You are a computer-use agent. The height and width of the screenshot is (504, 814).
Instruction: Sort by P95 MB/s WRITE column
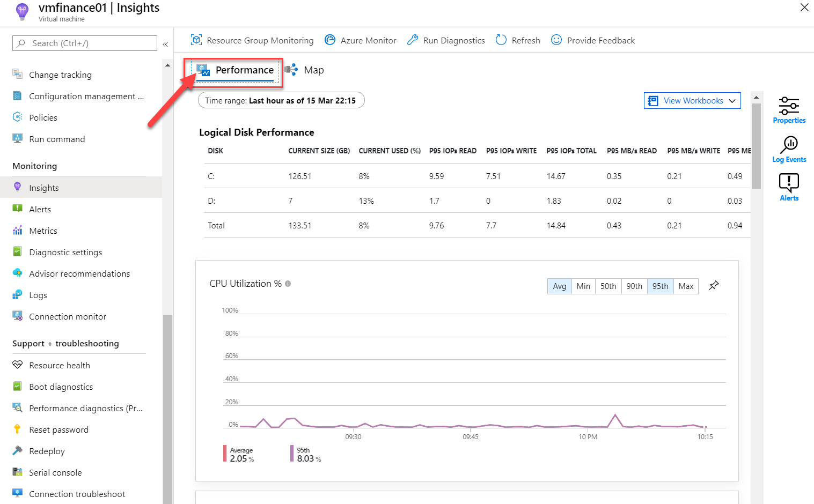point(694,151)
